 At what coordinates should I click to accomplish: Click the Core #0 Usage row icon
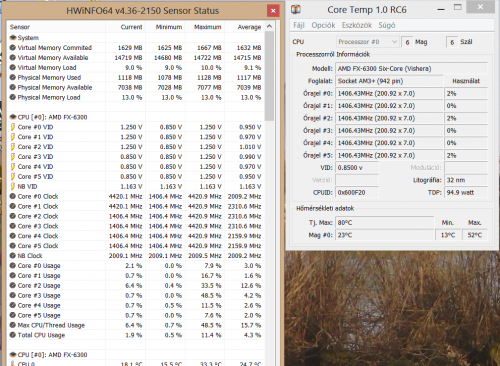point(13,266)
